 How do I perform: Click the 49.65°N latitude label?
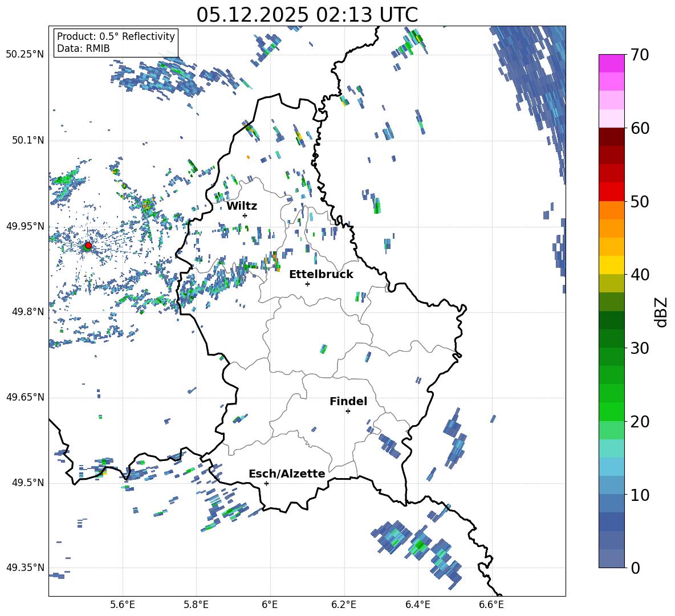(25, 397)
